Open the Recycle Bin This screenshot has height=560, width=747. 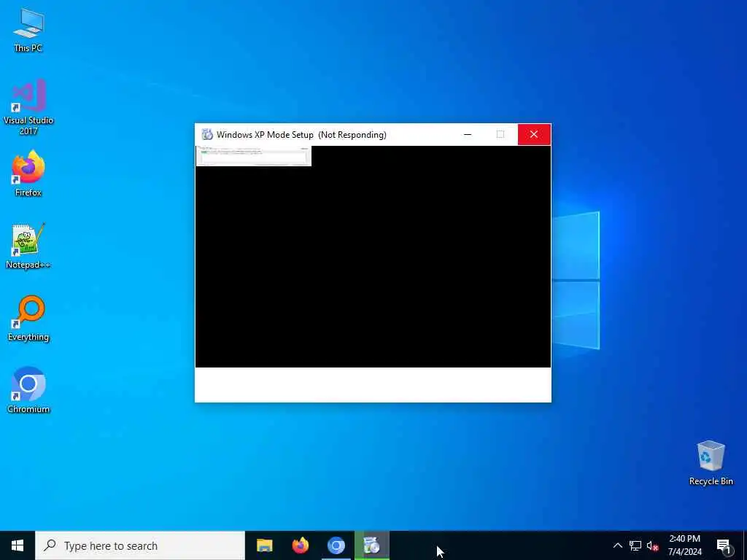coord(711,463)
